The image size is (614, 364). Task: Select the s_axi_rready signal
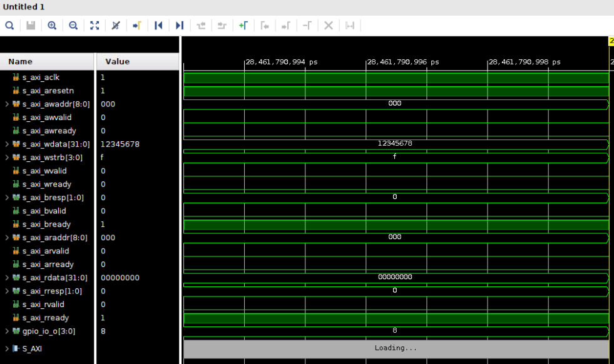click(46, 318)
